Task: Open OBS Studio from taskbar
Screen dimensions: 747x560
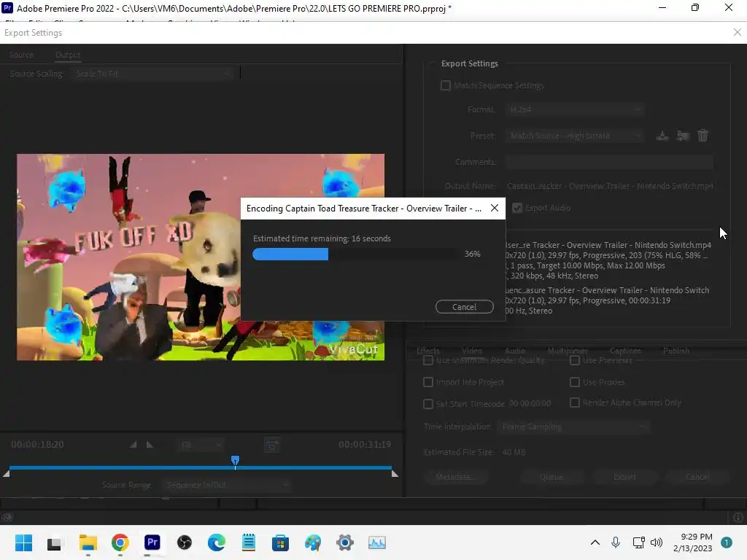Action: click(185, 542)
